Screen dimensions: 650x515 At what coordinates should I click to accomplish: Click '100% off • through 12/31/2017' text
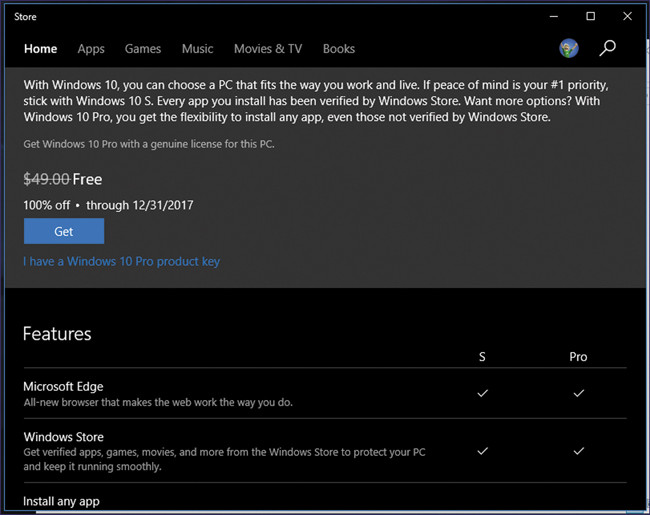click(x=108, y=205)
